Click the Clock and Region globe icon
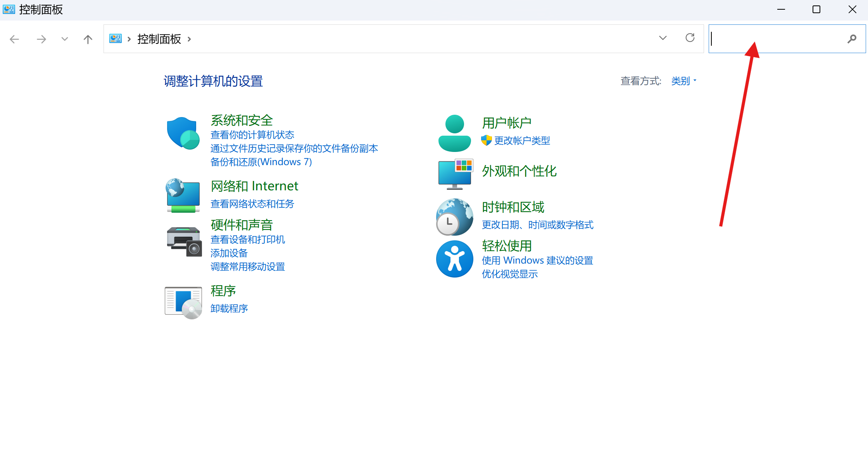The width and height of the screenshot is (868, 457). coord(454,217)
